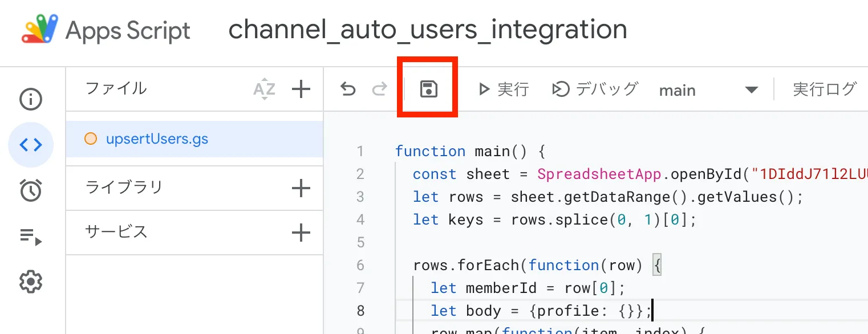Undo the last edit

click(348, 89)
